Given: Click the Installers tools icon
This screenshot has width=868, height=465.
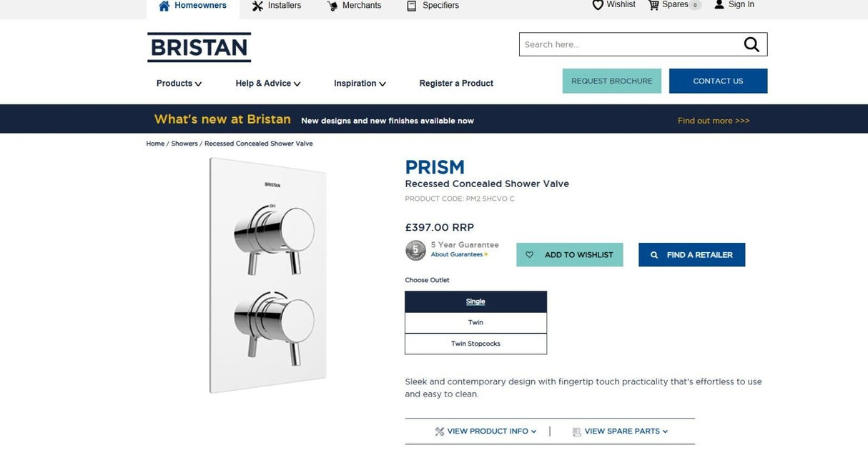Looking at the screenshot, I should tap(257, 6).
